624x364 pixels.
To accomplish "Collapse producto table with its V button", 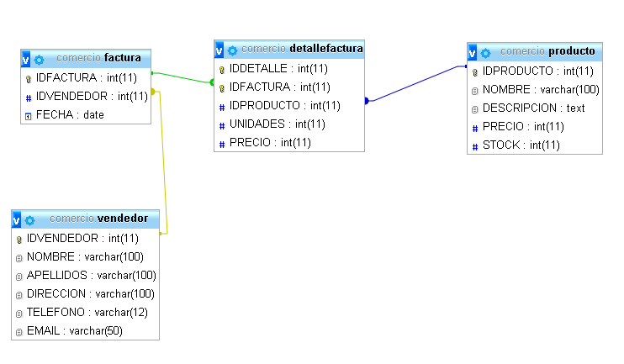I will [x=472, y=52].
